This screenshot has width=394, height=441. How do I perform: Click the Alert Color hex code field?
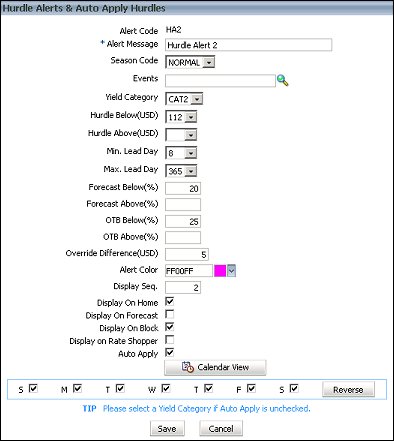click(189, 271)
